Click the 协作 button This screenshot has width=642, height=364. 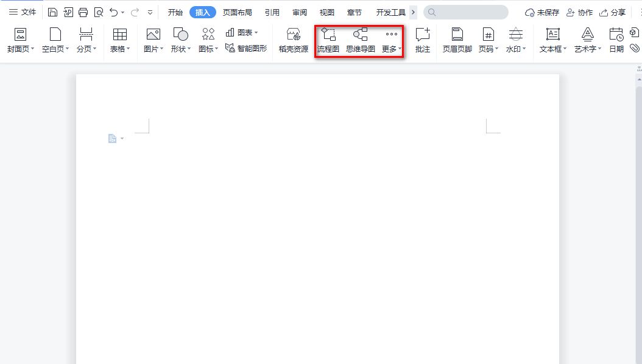click(x=579, y=13)
